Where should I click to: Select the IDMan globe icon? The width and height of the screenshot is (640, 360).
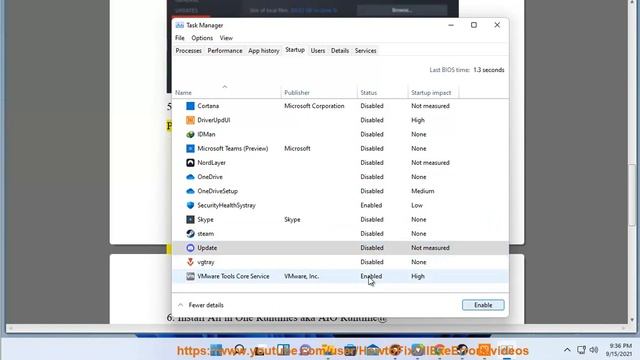[x=190, y=134]
